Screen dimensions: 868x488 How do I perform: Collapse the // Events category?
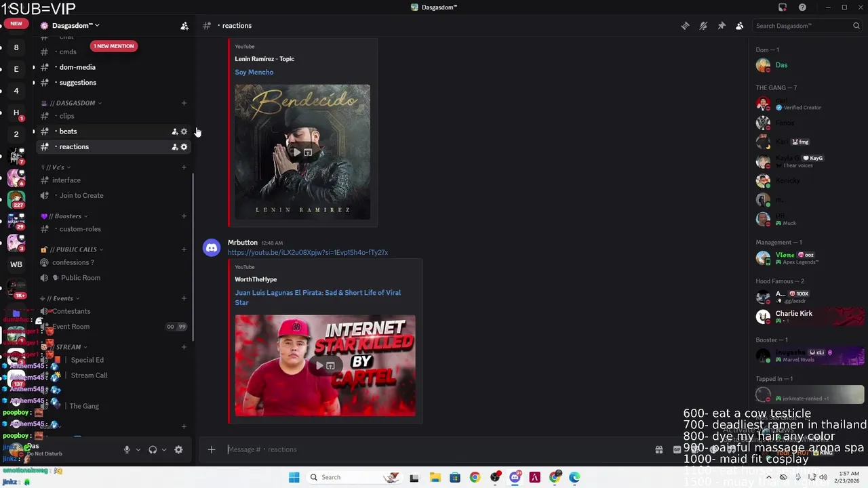(x=60, y=298)
